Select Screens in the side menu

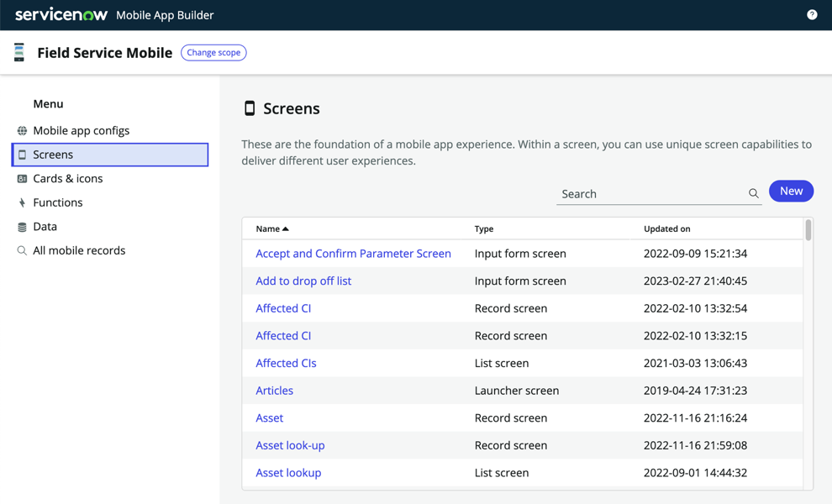110,155
